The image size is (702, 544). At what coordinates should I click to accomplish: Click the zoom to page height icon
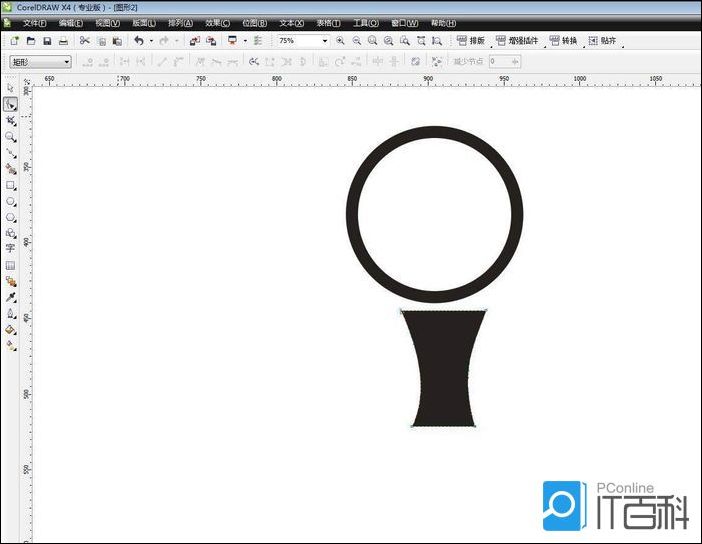(437, 41)
